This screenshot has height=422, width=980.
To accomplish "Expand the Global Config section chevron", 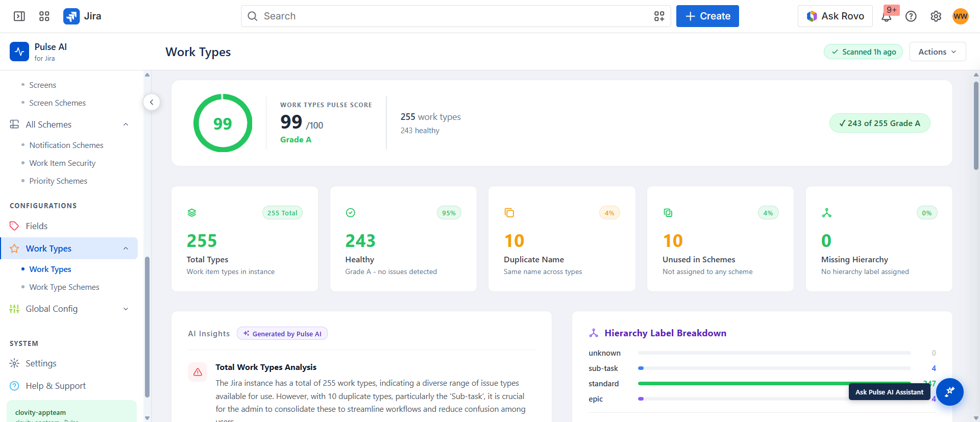I will coord(126,309).
